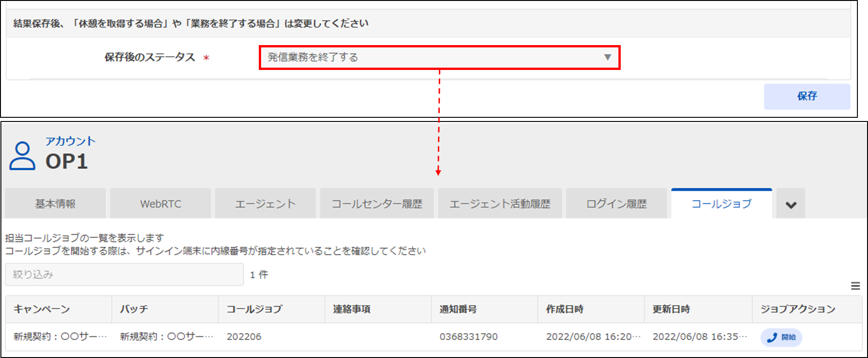Expand the hidden tabs chevron
The width and height of the screenshot is (868, 358).
[791, 205]
